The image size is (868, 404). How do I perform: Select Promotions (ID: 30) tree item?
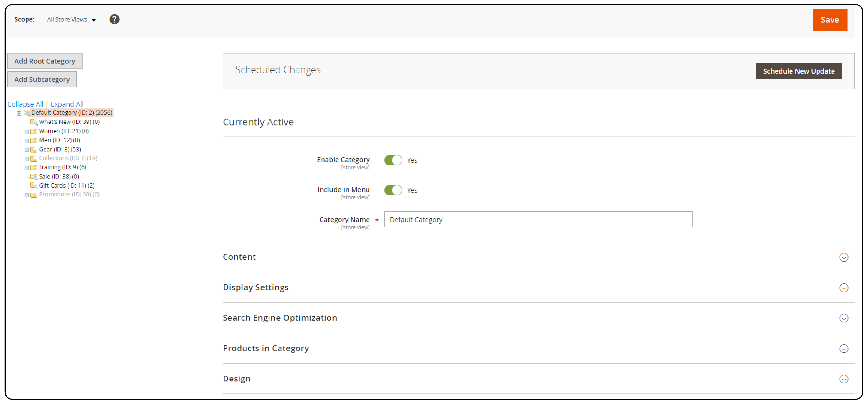[69, 194]
